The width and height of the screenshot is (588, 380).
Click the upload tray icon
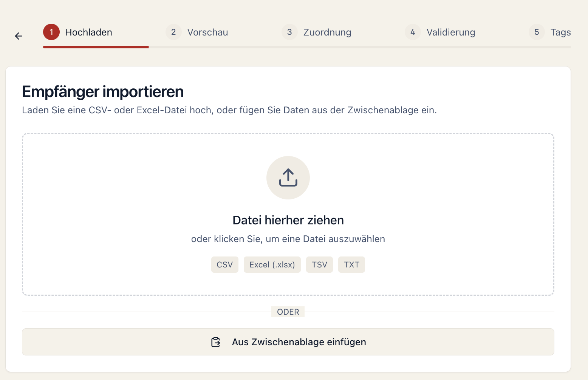(288, 178)
